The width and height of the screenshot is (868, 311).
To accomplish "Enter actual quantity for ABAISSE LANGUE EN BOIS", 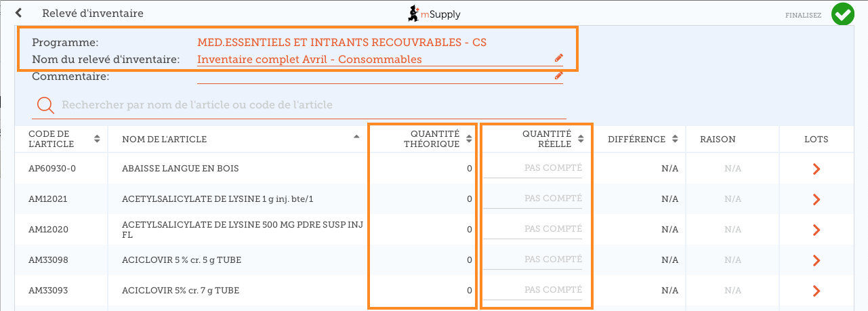I will pos(533,168).
